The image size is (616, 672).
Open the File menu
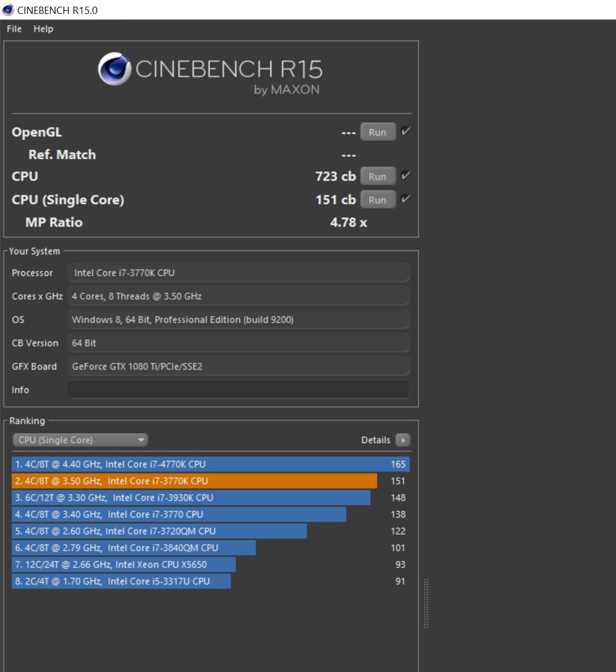[x=14, y=29]
